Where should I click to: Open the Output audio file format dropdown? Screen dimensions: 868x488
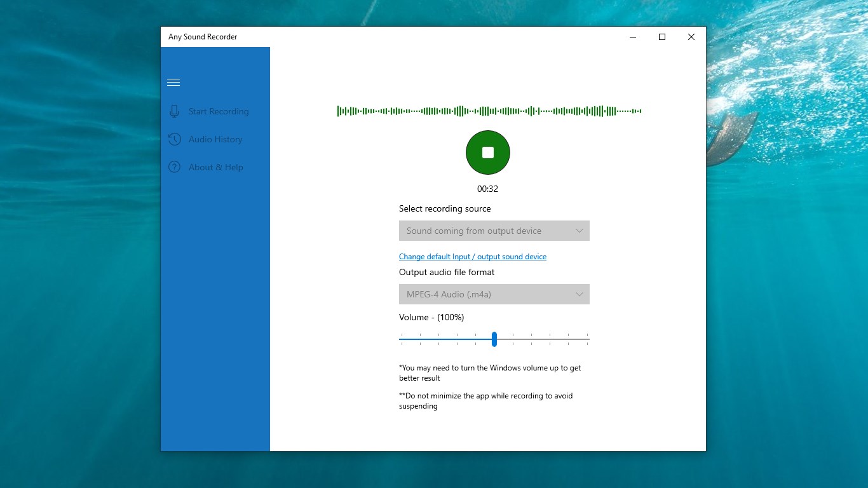click(x=494, y=294)
